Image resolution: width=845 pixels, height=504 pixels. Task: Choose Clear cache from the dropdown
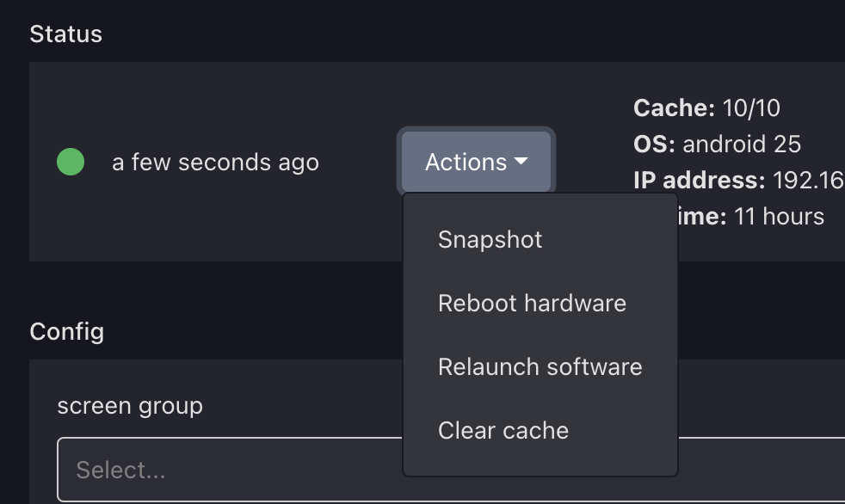click(x=503, y=430)
